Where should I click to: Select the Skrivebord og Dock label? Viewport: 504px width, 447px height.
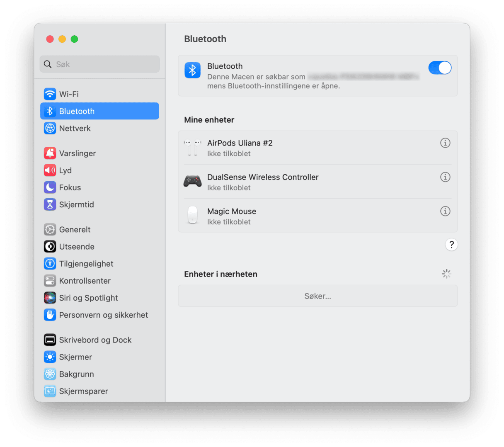[x=95, y=340]
